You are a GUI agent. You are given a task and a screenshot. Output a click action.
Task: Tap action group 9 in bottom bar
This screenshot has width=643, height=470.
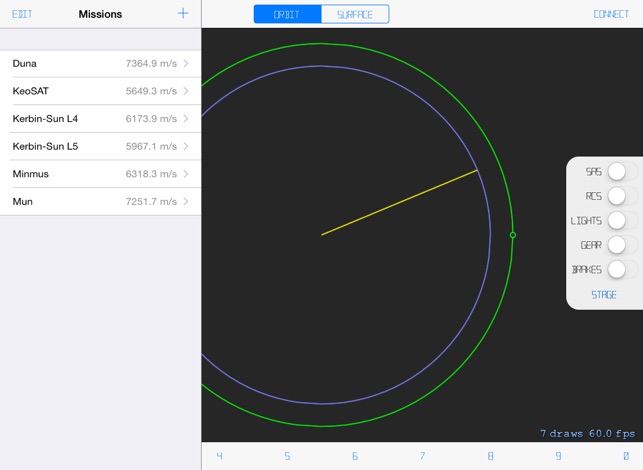[558, 456]
